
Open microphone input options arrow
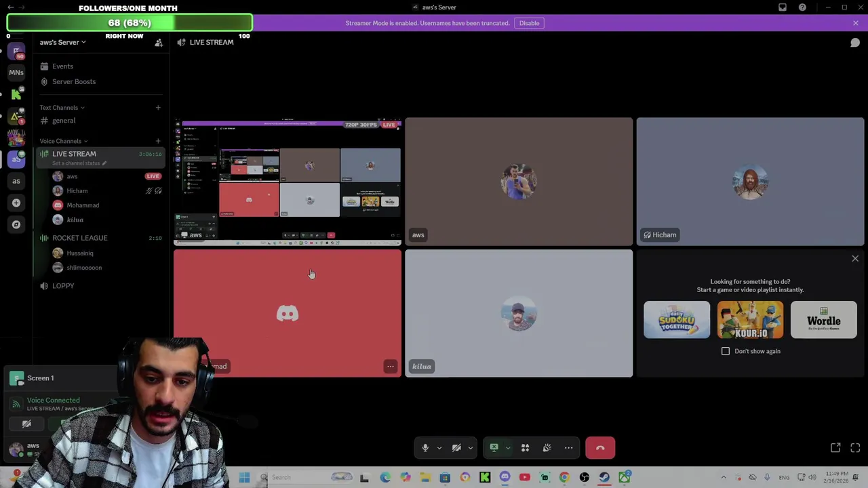point(439,448)
